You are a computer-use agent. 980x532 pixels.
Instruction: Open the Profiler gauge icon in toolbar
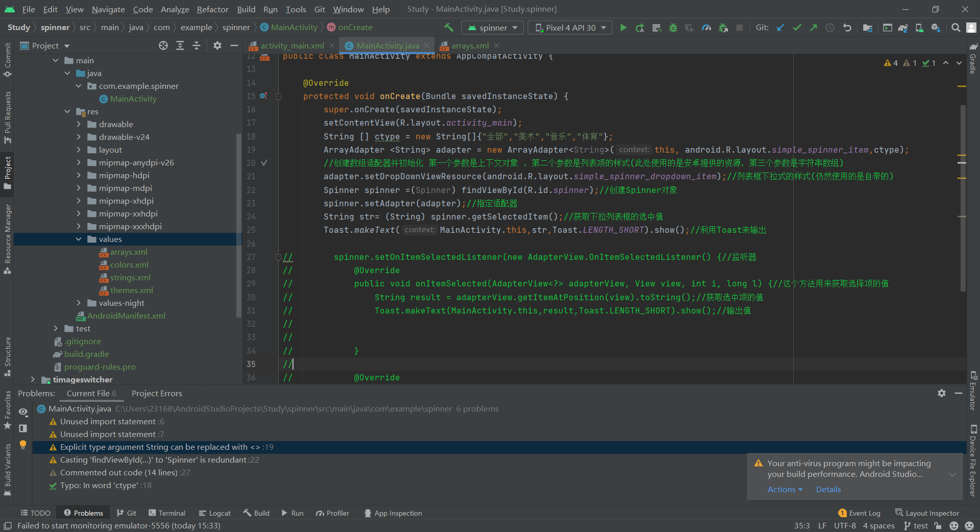click(706, 28)
